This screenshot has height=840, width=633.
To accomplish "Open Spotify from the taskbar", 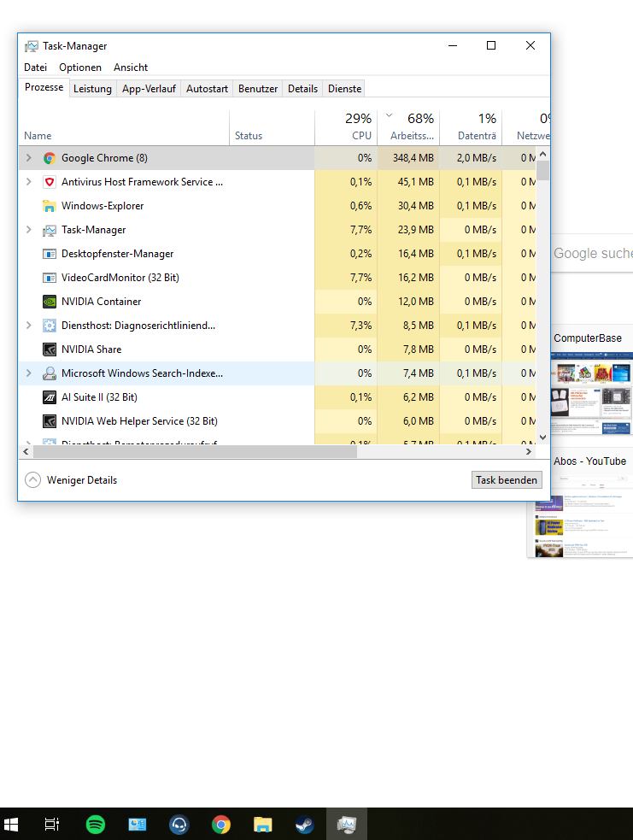I will 96,824.
